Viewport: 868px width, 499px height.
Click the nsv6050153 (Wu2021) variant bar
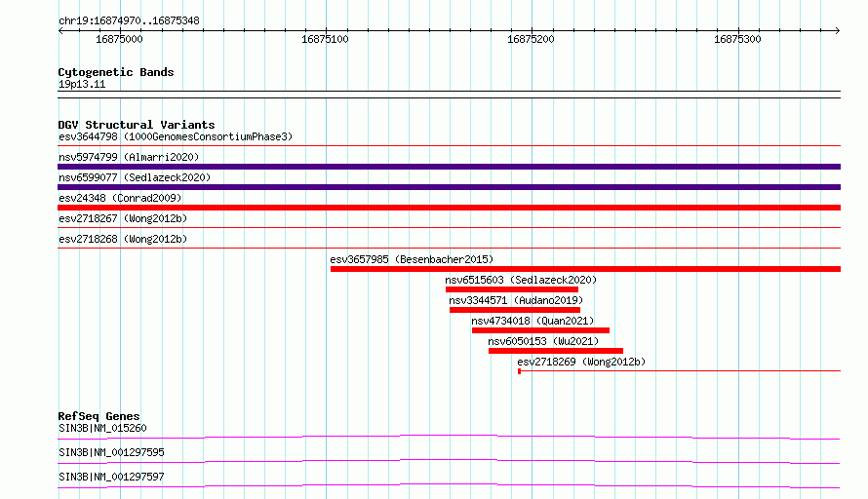556,351
